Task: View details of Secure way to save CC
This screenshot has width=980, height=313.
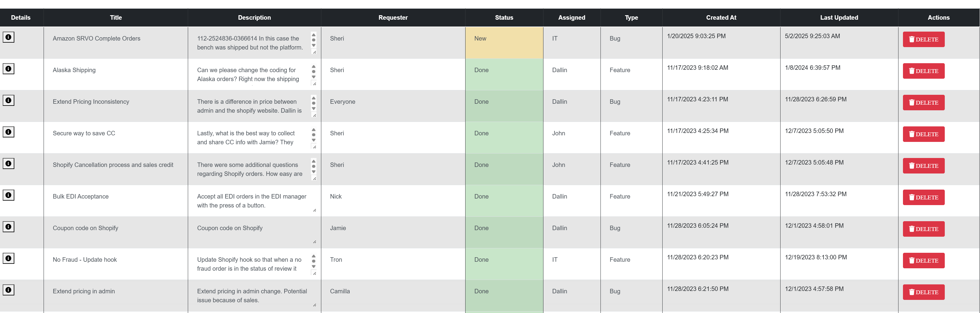Action: (8, 132)
